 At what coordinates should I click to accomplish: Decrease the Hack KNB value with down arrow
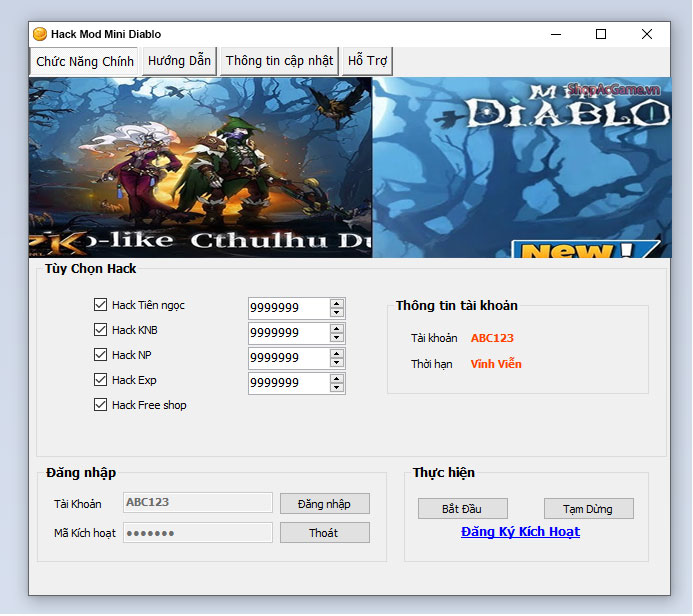[x=337, y=338]
